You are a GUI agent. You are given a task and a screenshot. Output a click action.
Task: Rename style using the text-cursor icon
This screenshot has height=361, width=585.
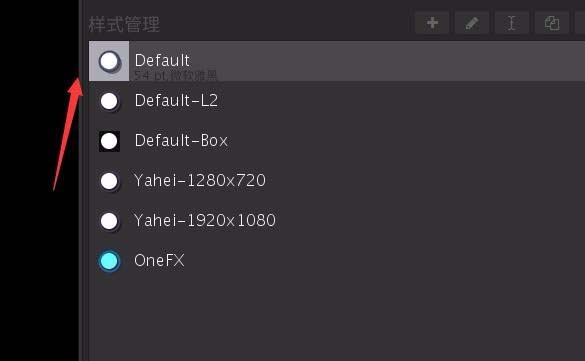(512, 23)
